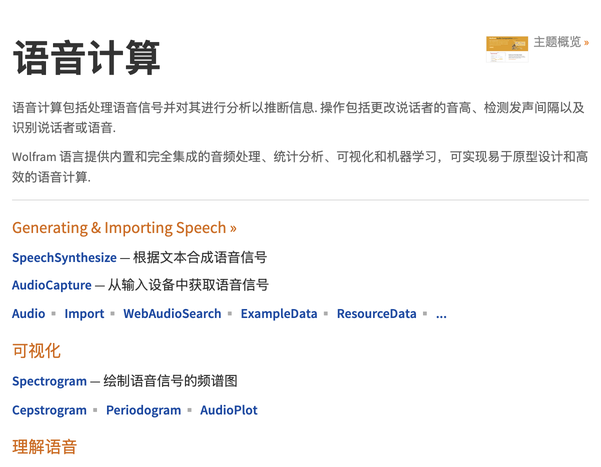Viewport: 601px width, 467px height.
Task: Click the 语音计算 page title
Action: coord(86,59)
